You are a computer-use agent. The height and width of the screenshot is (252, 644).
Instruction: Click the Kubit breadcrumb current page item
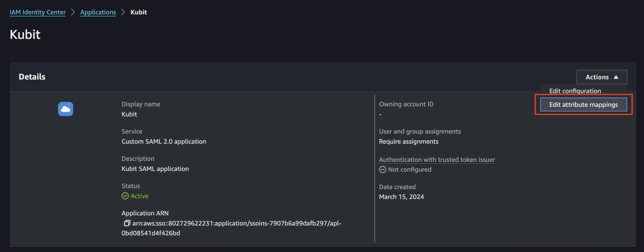139,12
